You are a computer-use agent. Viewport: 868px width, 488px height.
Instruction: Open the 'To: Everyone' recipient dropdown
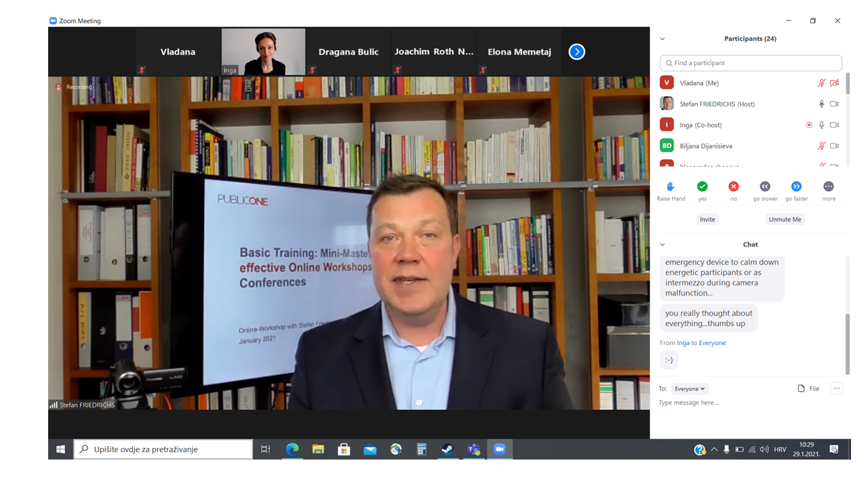pyautogui.click(x=690, y=388)
